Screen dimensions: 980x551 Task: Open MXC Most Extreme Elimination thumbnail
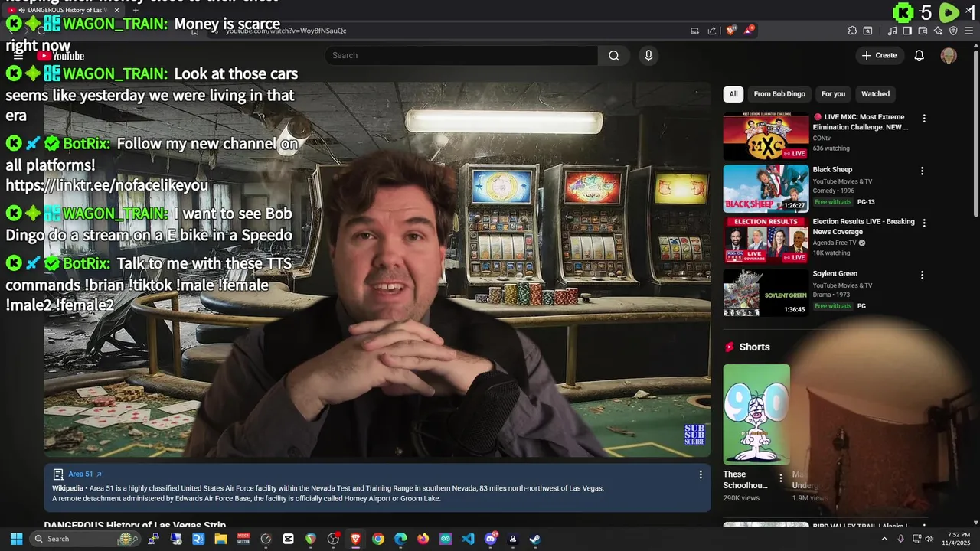coord(766,136)
